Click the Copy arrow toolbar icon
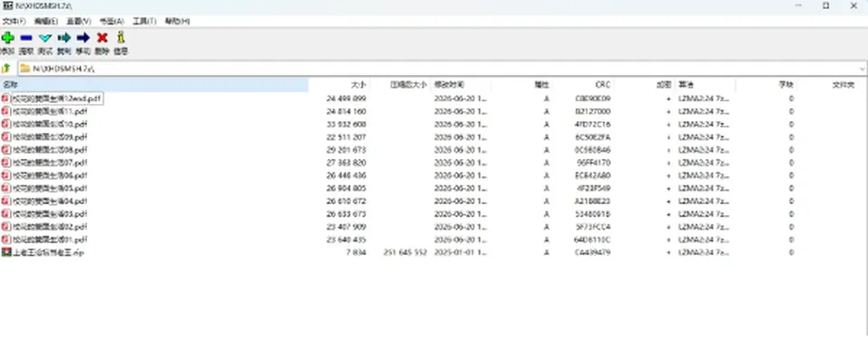The height and width of the screenshot is (337, 868). click(64, 38)
